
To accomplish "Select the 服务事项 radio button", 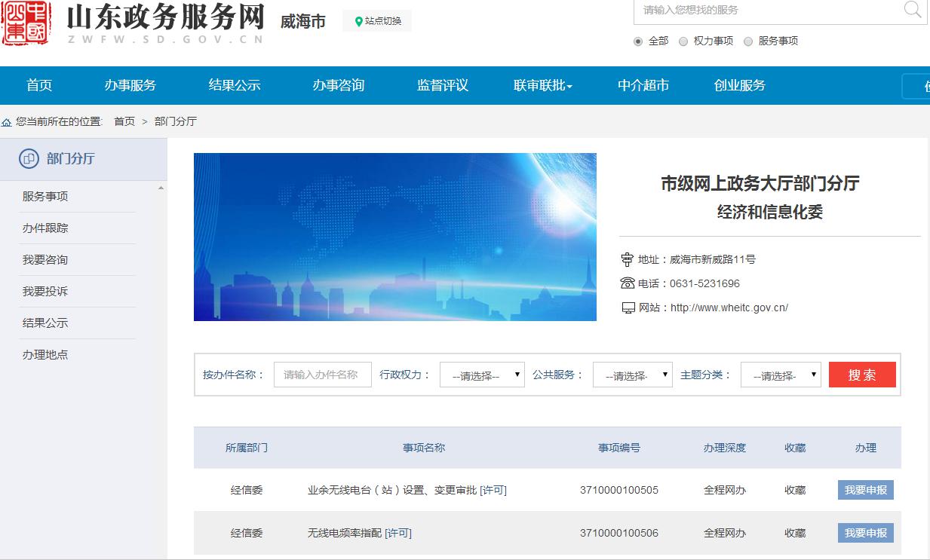I will pyautogui.click(x=748, y=41).
